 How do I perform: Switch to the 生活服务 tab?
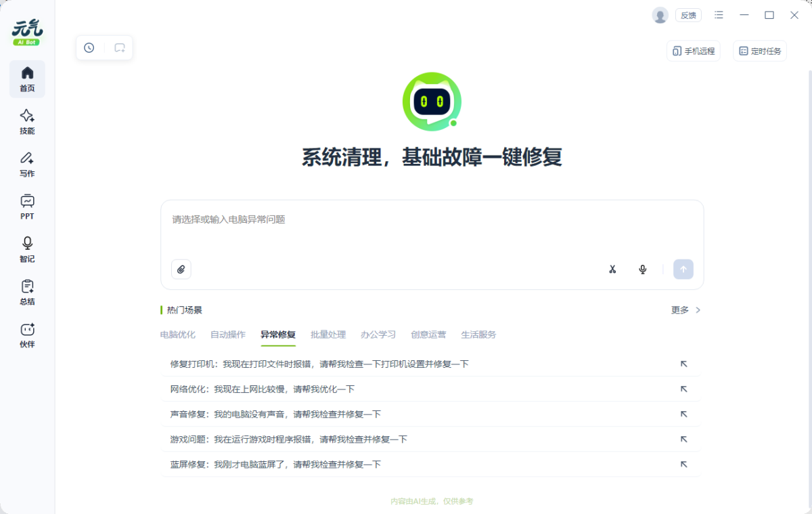click(x=478, y=334)
